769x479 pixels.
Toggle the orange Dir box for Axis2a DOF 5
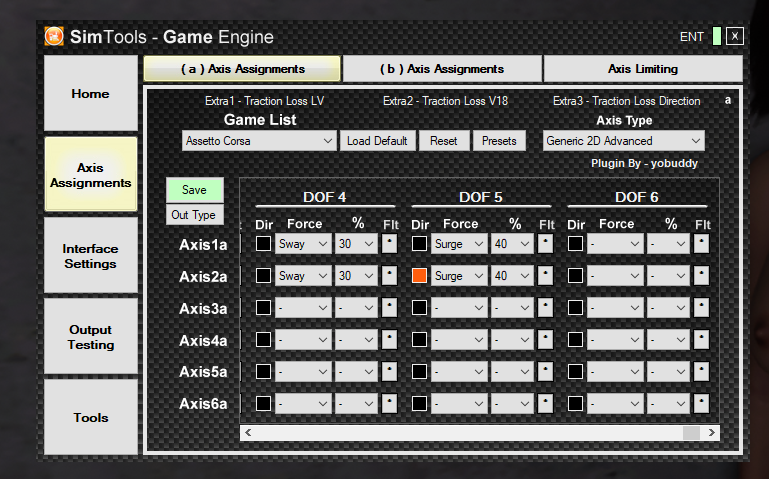[419, 276]
